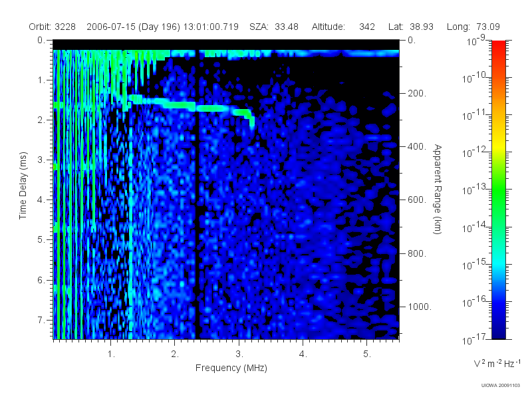
Task: Click the date 2006-07-15 (Day 196) text
Action: (x=133, y=27)
